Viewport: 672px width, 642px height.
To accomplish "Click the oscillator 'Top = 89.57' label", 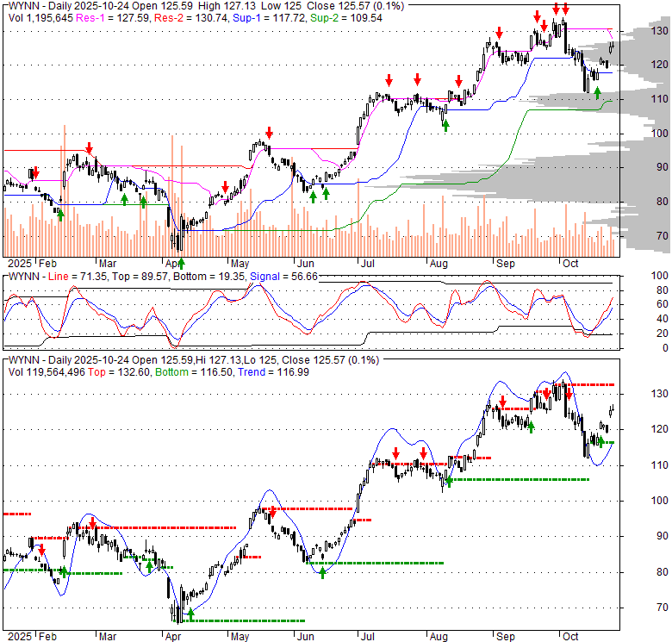I will click(x=140, y=277).
